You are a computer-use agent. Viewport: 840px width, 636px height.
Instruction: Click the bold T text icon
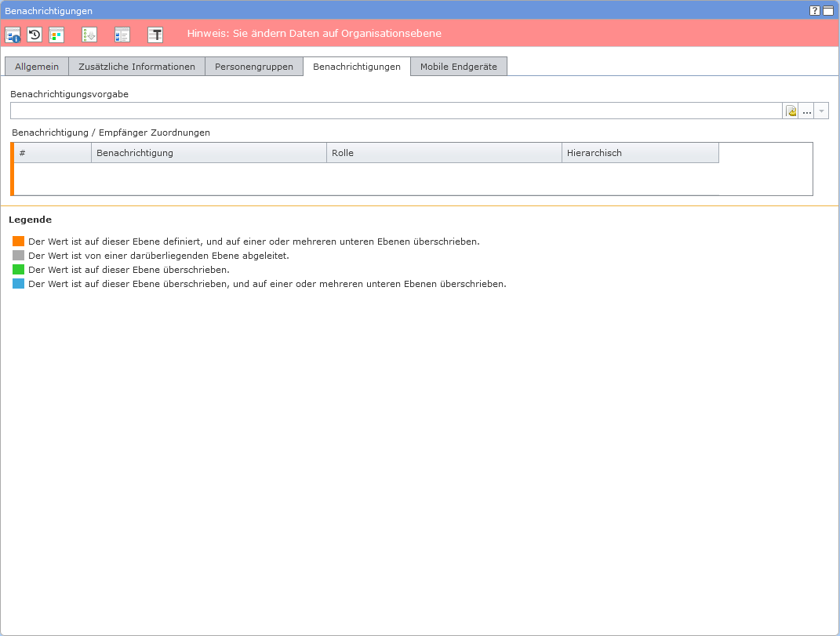click(155, 35)
